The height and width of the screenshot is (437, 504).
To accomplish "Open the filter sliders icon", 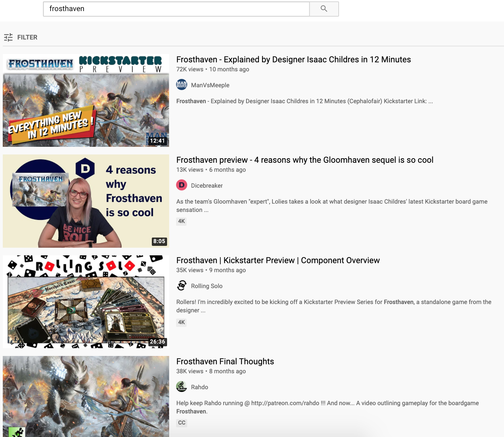I will 8,37.
